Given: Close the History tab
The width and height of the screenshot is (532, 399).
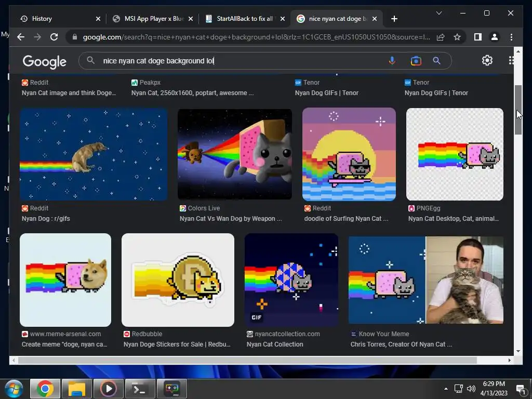Looking at the screenshot, I should click(98, 19).
